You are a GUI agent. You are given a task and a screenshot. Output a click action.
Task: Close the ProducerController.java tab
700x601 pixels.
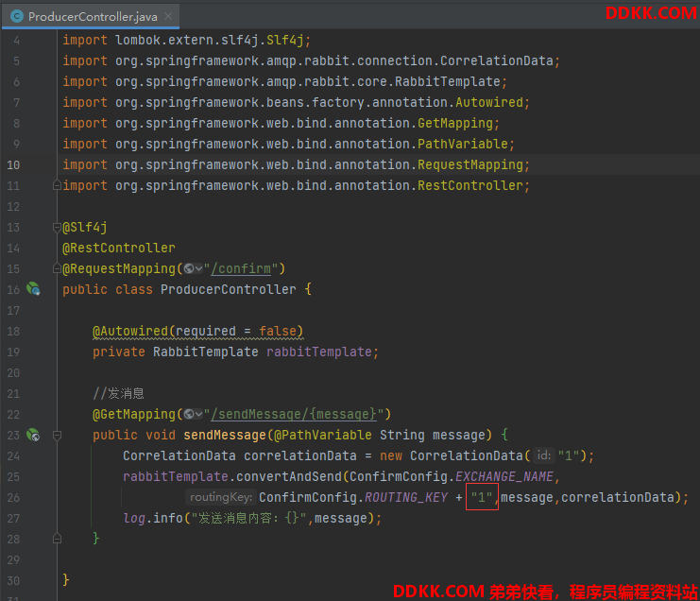coord(168,16)
